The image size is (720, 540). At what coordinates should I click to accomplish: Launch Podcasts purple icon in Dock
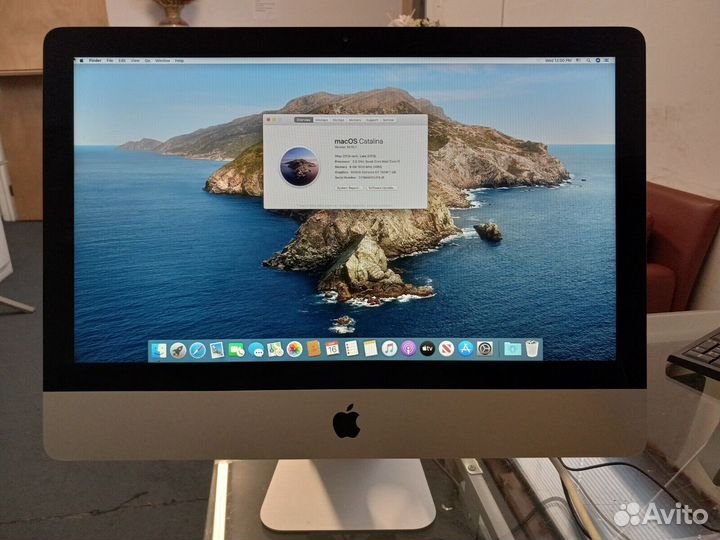tap(408, 349)
